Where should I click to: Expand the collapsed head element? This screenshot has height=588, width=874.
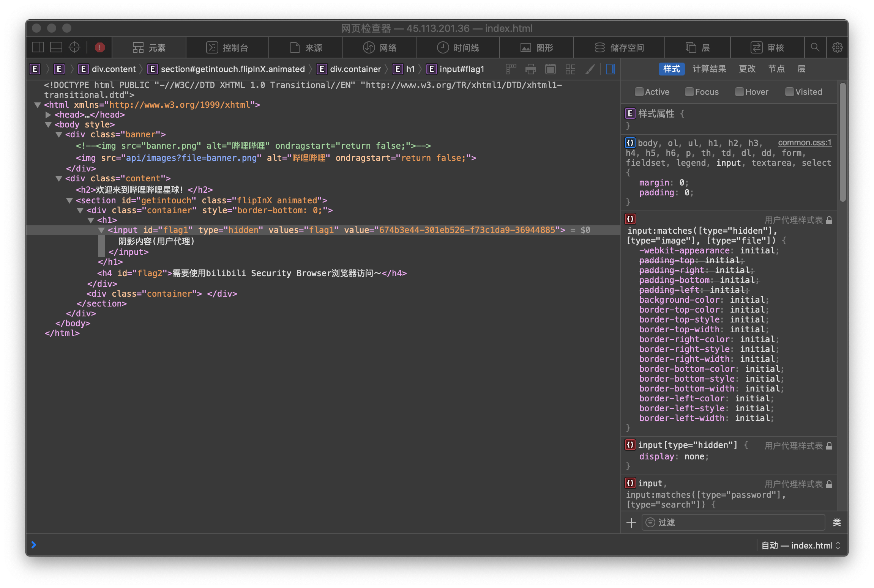coord(48,115)
